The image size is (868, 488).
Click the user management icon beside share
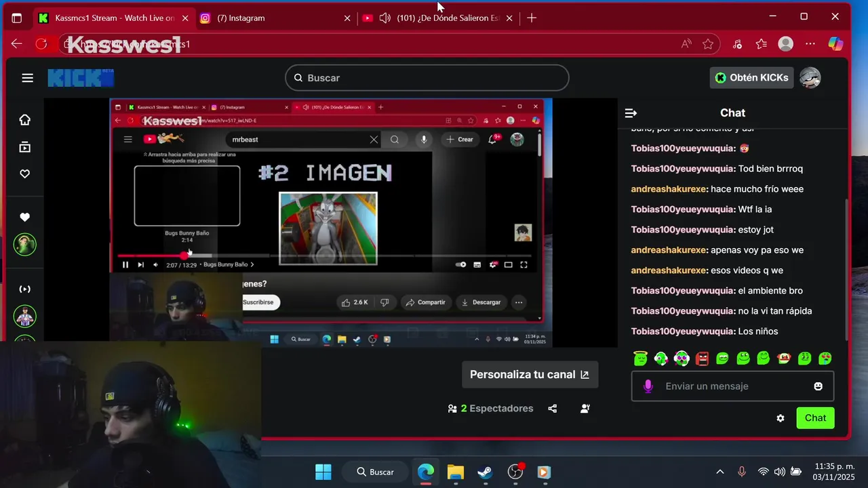[585, 409]
